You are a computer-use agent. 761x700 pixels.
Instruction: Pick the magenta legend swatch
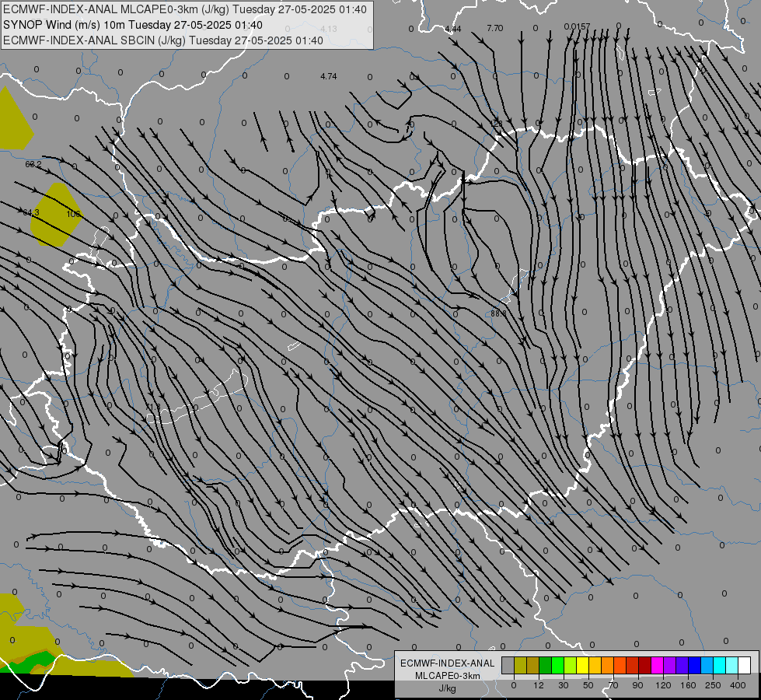(x=658, y=665)
